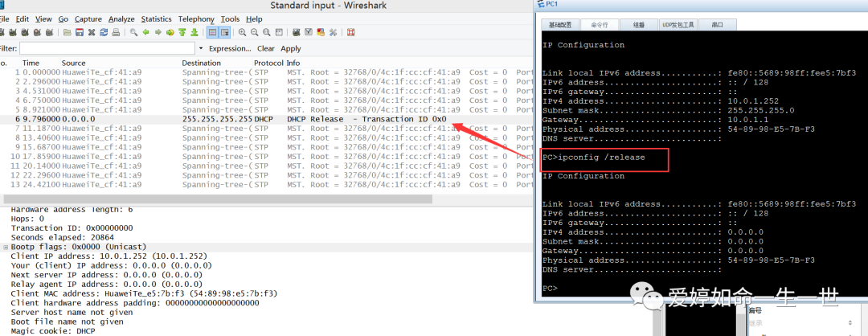The width and height of the screenshot is (868, 336).
Task: Click the horizontal scrollbar of packet list
Action: [x=218, y=199]
